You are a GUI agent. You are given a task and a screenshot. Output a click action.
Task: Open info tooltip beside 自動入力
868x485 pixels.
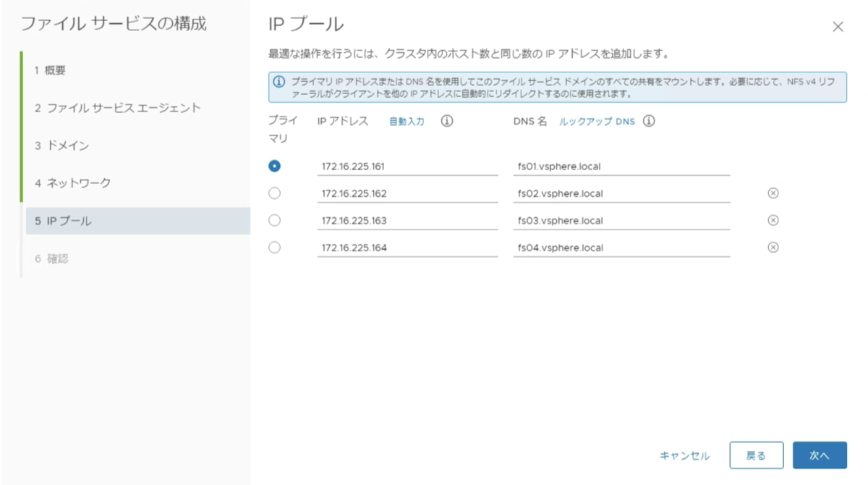click(x=447, y=122)
